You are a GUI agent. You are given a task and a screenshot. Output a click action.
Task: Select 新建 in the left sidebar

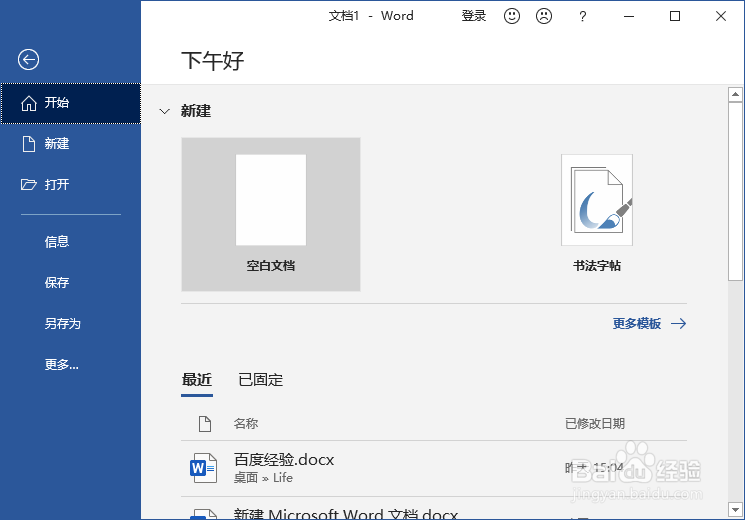coord(70,144)
